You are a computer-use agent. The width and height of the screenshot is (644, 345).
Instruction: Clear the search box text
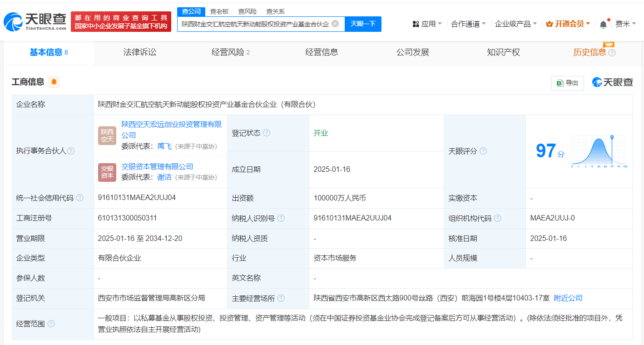[x=335, y=24]
